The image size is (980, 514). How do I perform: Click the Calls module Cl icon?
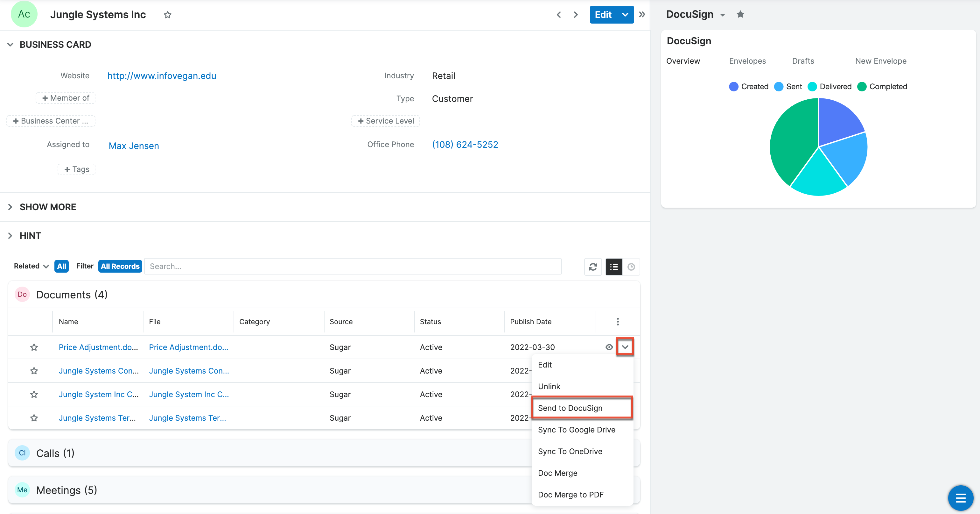tap(22, 453)
